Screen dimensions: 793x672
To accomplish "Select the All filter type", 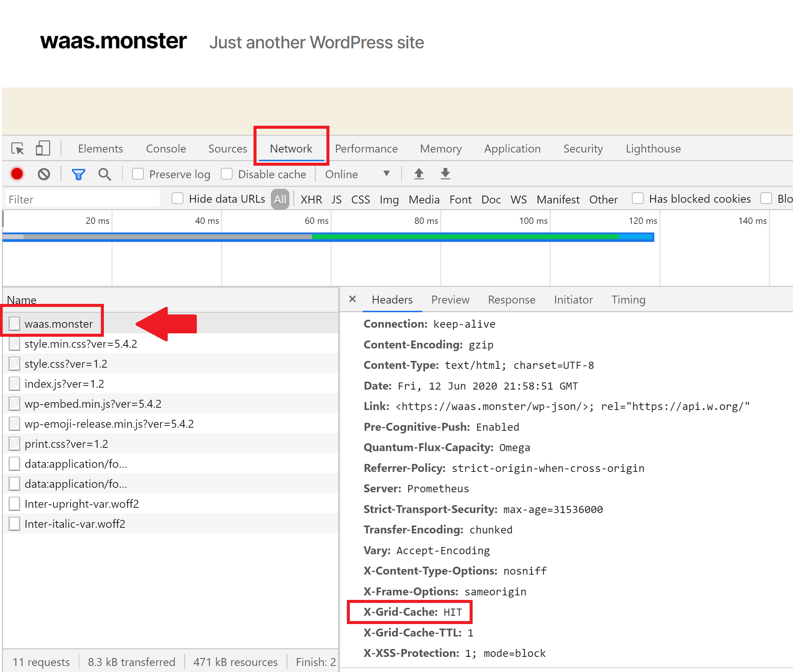I will 280,199.
